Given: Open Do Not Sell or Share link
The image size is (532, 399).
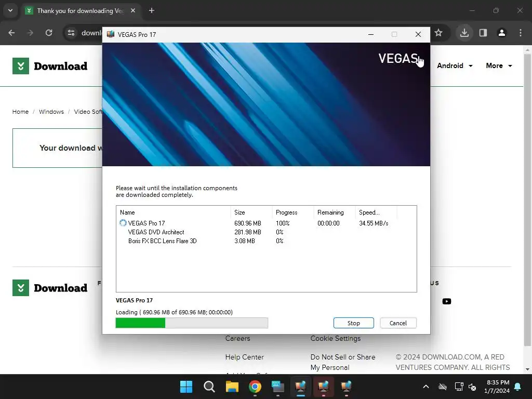Looking at the screenshot, I should point(343,362).
